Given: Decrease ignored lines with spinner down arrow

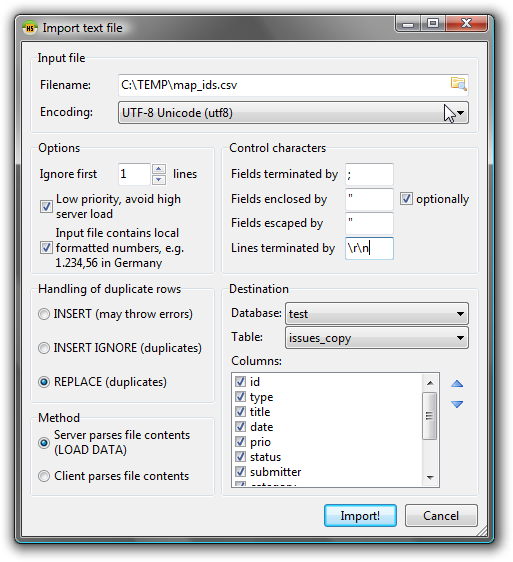Looking at the screenshot, I should coord(159,180).
